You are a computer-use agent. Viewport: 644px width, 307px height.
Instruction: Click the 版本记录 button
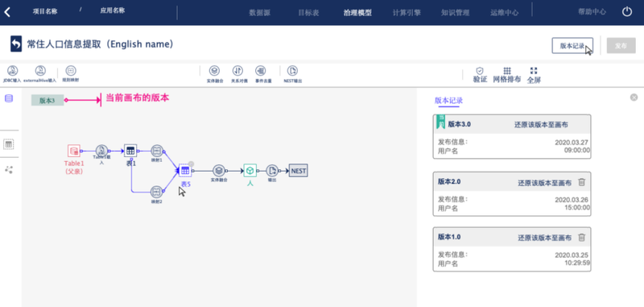[572, 46]
